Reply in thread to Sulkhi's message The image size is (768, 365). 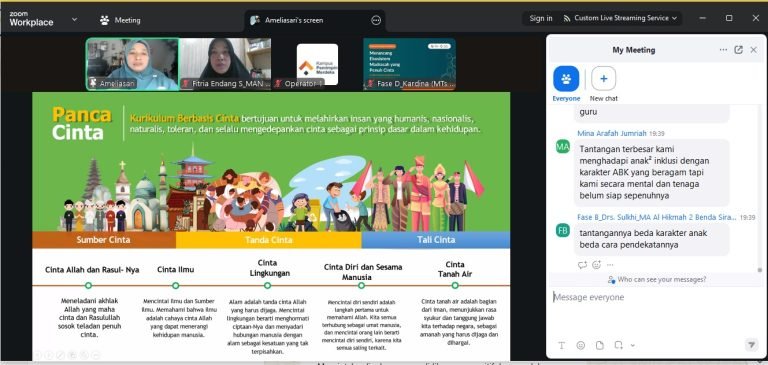coord(582,265)
